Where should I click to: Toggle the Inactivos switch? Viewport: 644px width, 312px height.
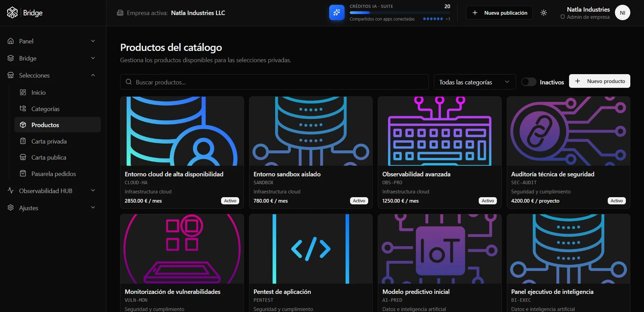click(529, 82)
